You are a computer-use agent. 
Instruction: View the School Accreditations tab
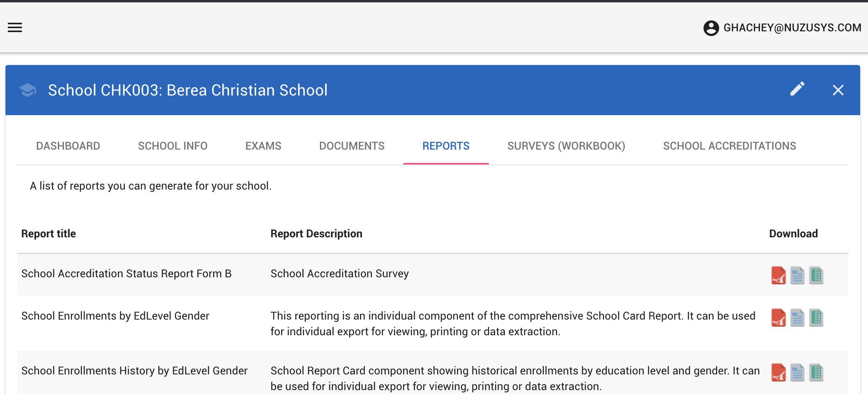tap(729, 146)
